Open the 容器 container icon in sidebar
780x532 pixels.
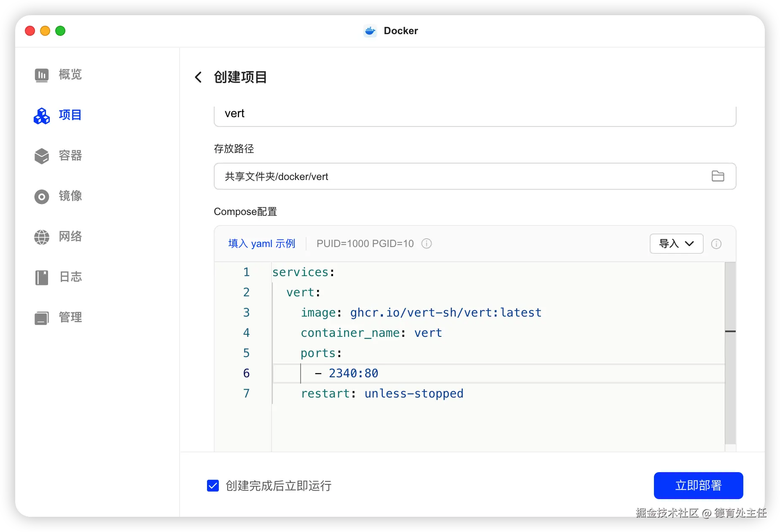tap(41, 156)
